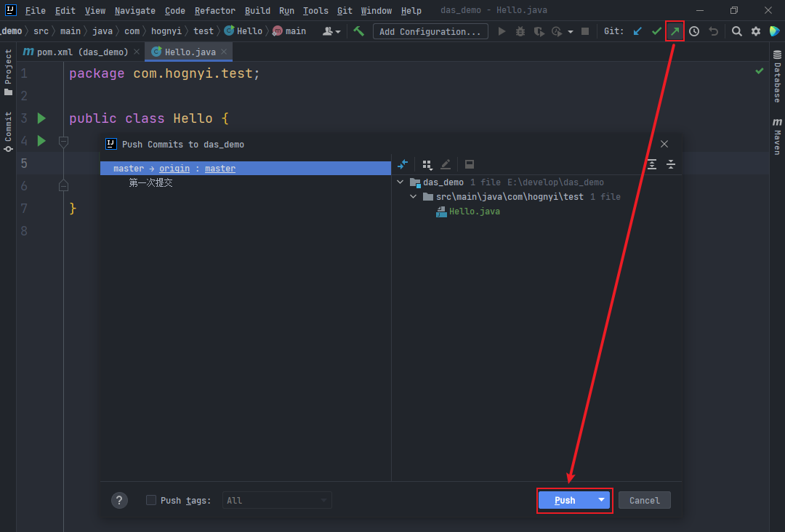Open the Push button dropdown arrow
The height and width of the screenshot is (532, 785).
601,500
